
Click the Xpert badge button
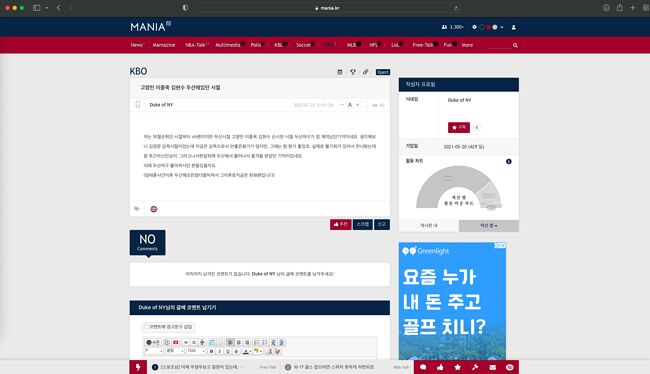click(x=383, y=72)
